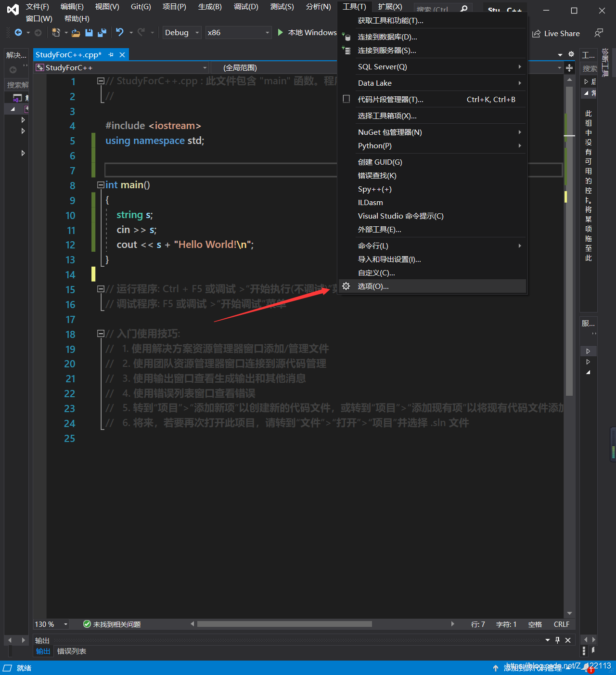
Task: Start debugging with 本地 Windows button
Action: [x=307, y=33]
